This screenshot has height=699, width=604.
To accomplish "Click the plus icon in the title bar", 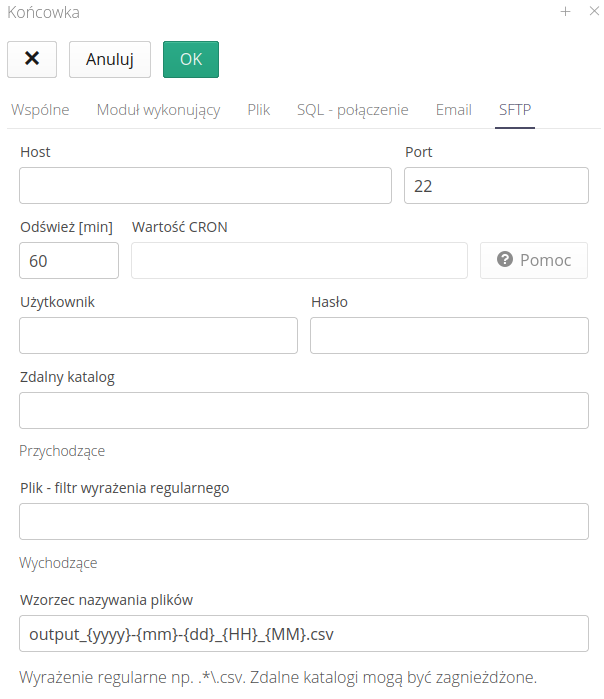I will coord(565,12).
